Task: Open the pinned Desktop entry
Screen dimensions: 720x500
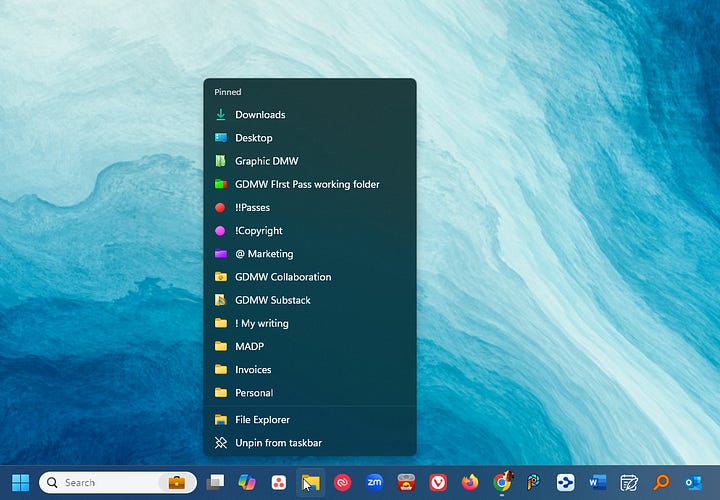Action: [310, 138]
